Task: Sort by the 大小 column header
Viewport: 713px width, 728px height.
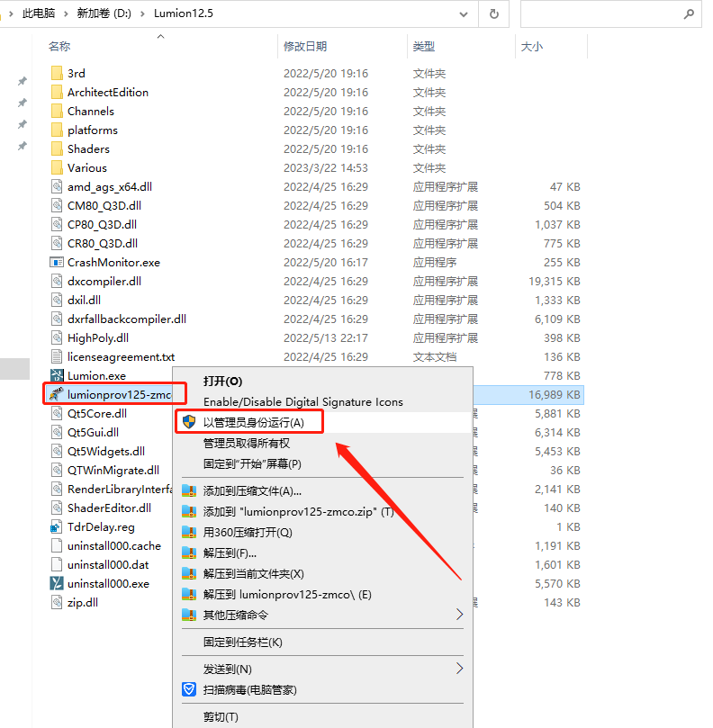Action: tap(532, 46)
